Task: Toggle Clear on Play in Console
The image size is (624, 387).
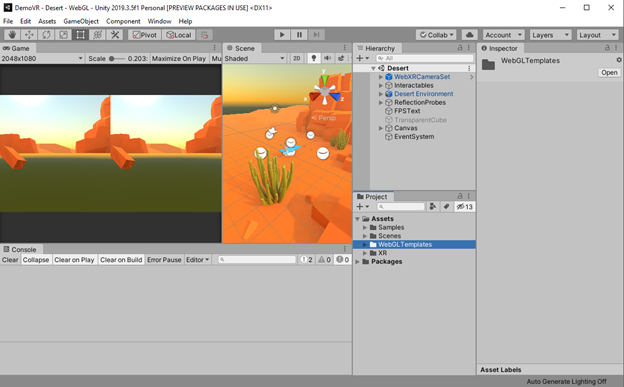Action: pos(74,260)
